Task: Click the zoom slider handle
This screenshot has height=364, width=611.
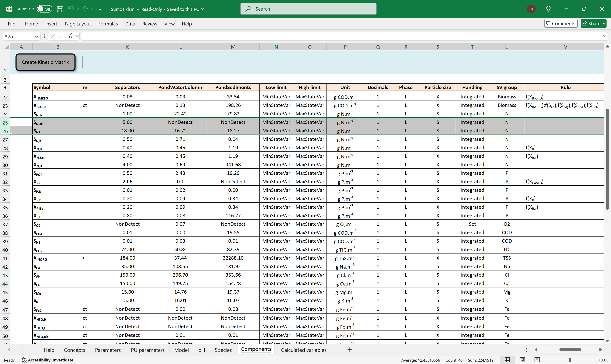Action: pos(570,360)
